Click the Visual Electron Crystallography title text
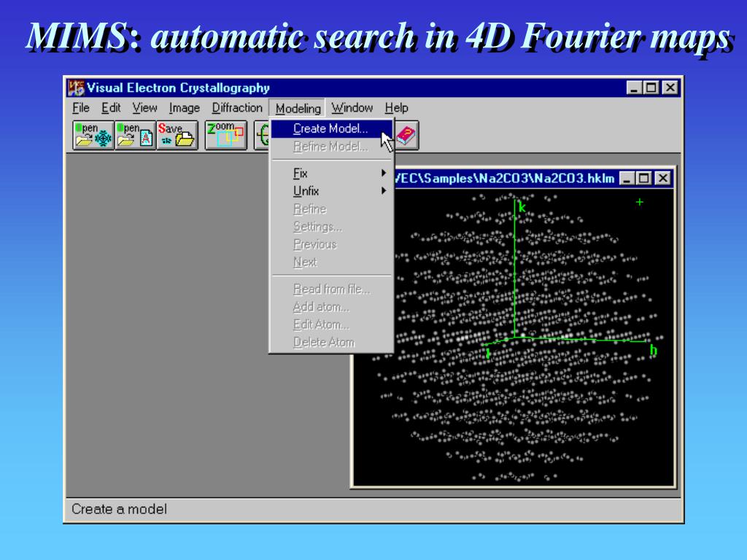 [178, 88]
